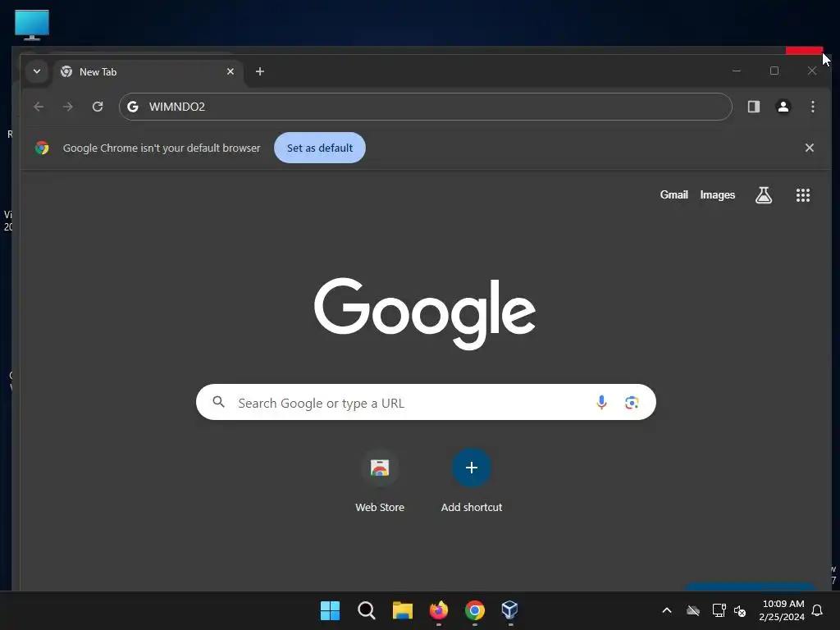Click the muted volume tray icon
The image size is (840, 630).
click(x=740, y=610)
